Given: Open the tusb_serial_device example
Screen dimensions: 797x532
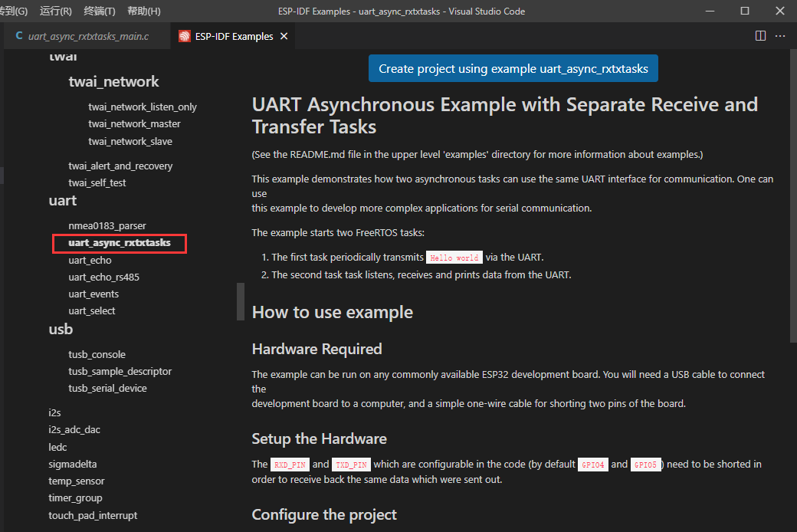Looking at the screenshot, I should tap(108, 388).
